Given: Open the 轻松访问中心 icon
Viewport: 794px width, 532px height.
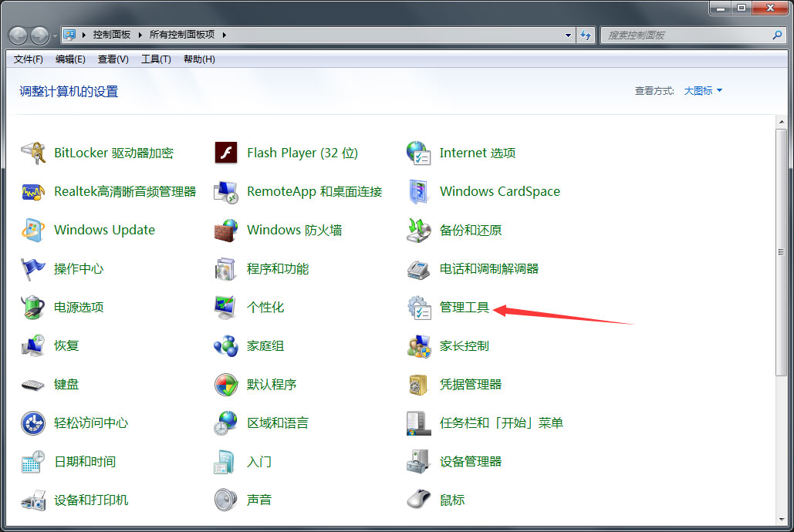Looking at the screenshot, I should click(33, 423).
